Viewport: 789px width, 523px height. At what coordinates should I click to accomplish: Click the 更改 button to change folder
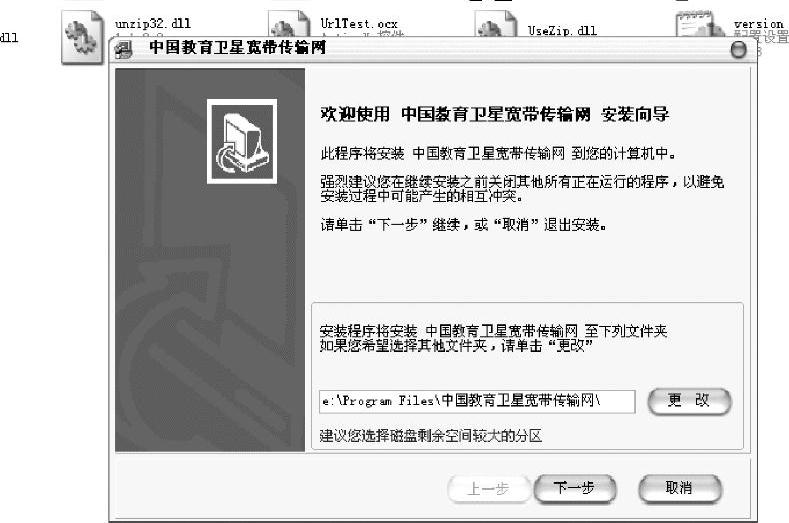tap(689, 401)
